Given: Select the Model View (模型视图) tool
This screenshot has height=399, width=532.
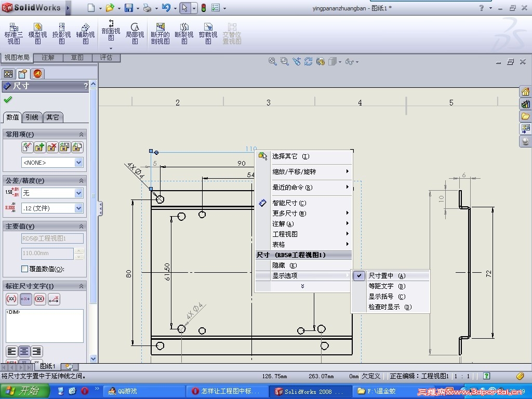Looking at the screenshot, I should tap(37, 34).
